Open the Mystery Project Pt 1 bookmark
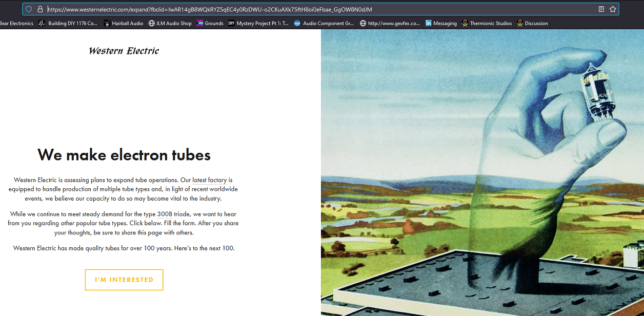This screenshot has height=316, width=644. click(x=258, y=23)
